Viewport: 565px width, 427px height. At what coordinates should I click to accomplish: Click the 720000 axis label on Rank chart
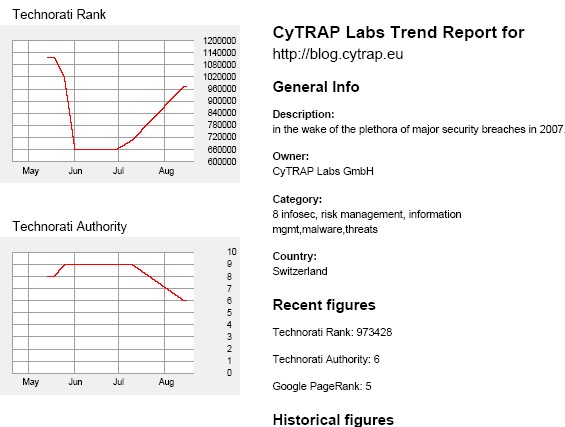[x=222, y=137]
